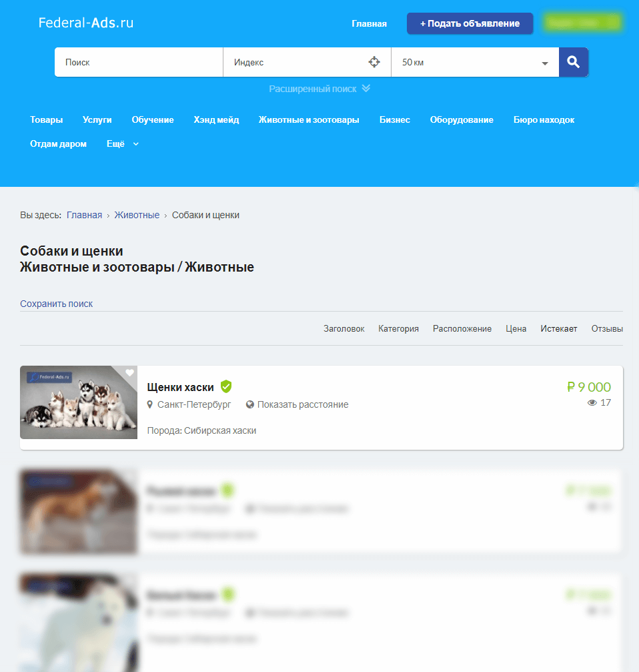Viewport: 639px width, 672px height.
Task: Click the Сохранить поиск link
Action: [57, 304]
